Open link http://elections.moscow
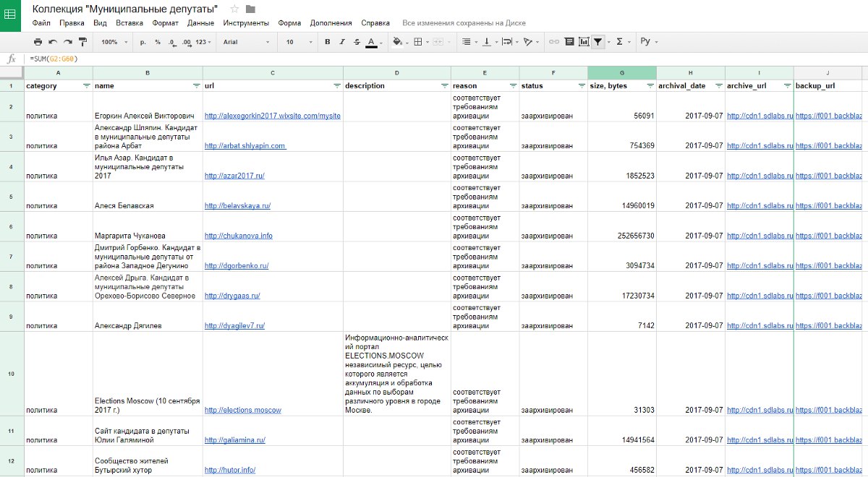The width and height of the screenshot is (868, 477). point(243,410)
